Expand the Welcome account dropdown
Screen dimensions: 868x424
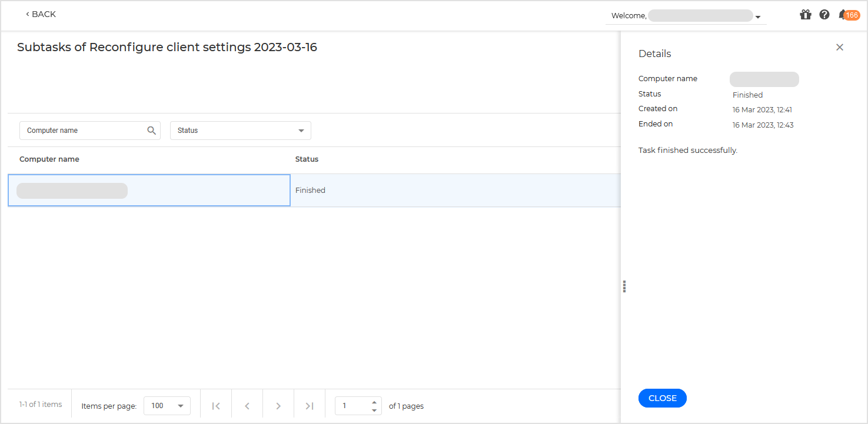click(x=758, y=16)
